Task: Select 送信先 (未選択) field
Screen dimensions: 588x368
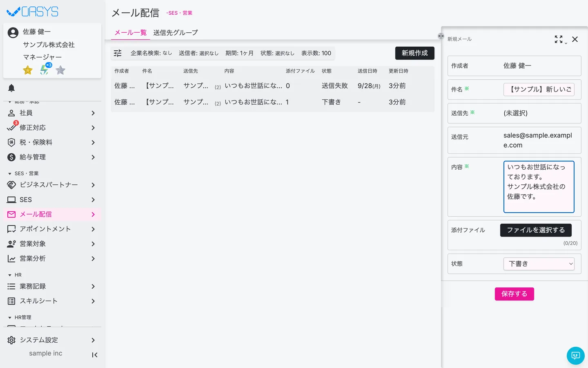Action: coord(514,113)
